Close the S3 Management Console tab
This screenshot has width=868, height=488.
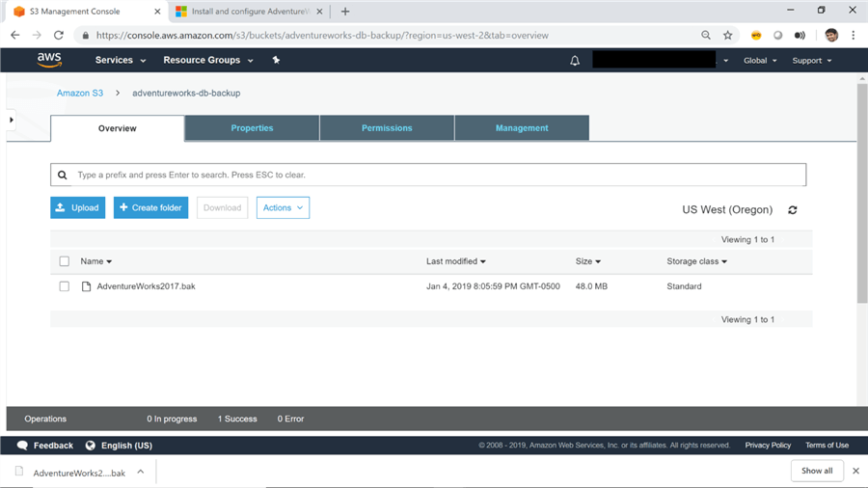click(157, 11)
